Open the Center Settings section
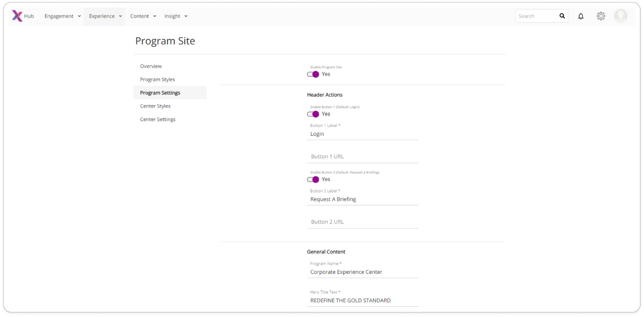Viewport: 644px width, 317px height. (x=157, y=120)
